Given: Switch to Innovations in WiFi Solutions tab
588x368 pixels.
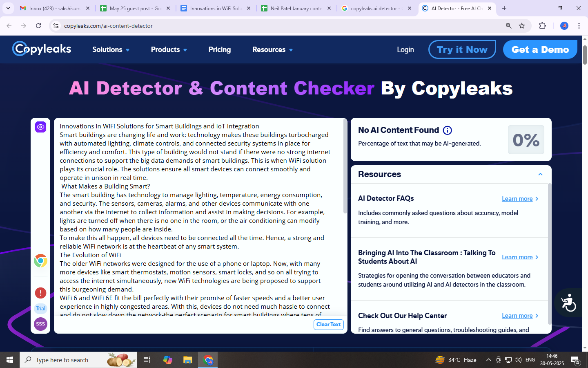Looking at the screenshot, I should click(x=216, y=8).
